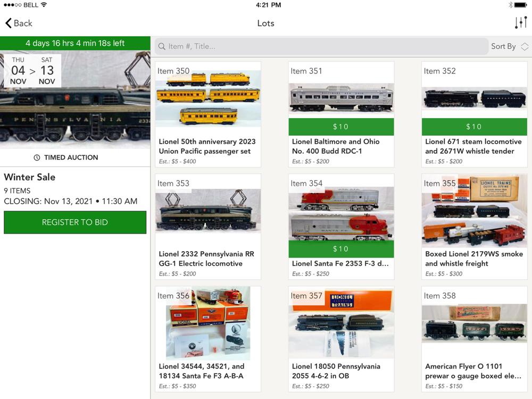This screenshot has width=532, height=399.
Task: Tap estimate Est.: $5 - $150
Action: (444, 386)
